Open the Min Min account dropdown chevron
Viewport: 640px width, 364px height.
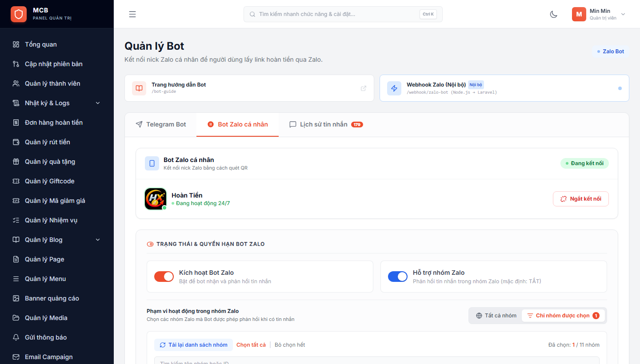(x=623, y=14)
